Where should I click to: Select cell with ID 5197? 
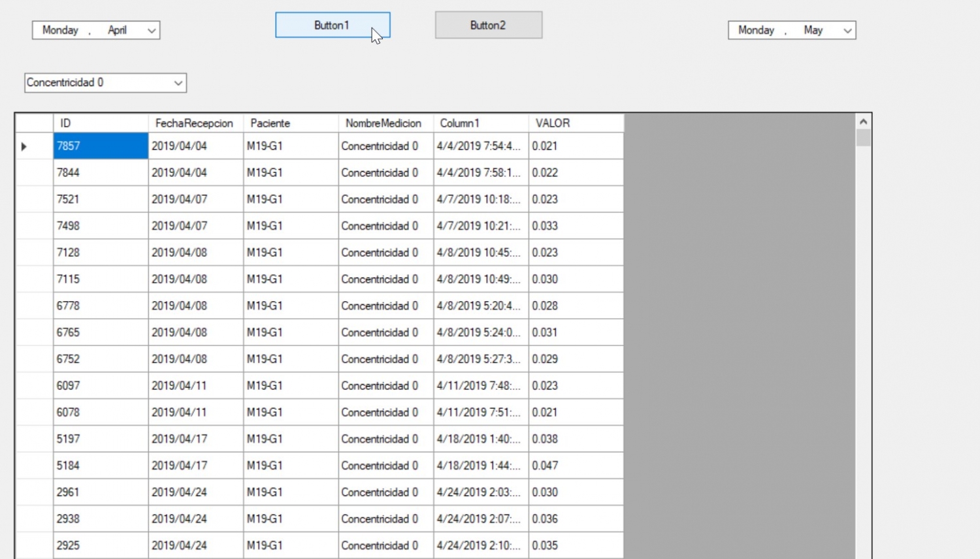click(x=101, y=439)
